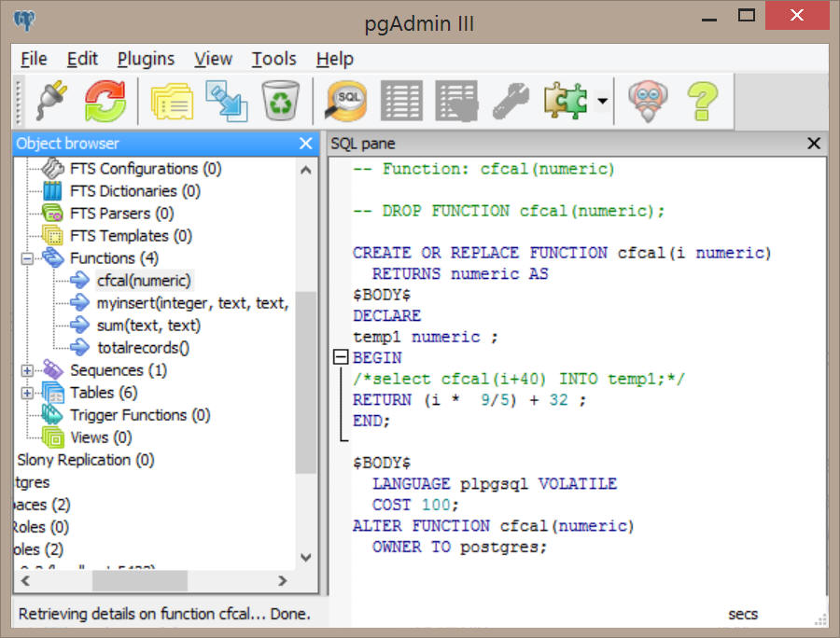This screenshot has height=638, width=840.
Task: Click the CREATE OR REPLACE FUNCTION line
Action: pyautogui.click(x=562, y=253)
